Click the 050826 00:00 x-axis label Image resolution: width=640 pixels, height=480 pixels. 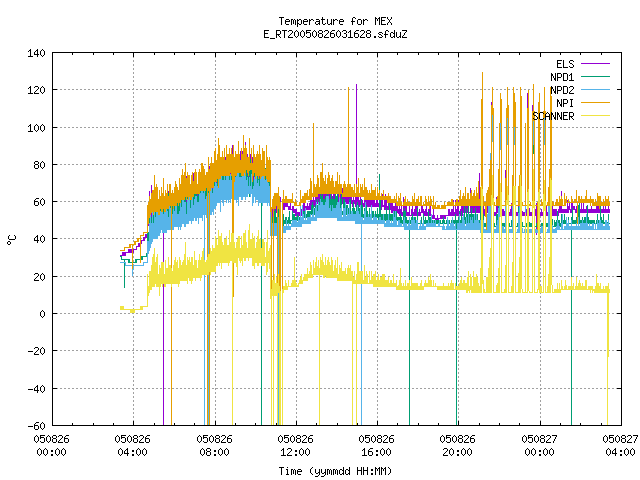click(52, 446)
